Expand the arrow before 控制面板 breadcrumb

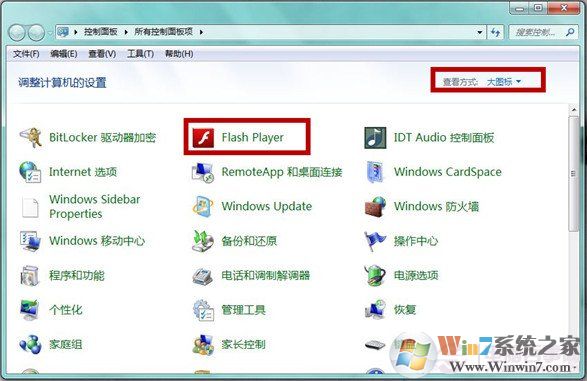point(76,32)
